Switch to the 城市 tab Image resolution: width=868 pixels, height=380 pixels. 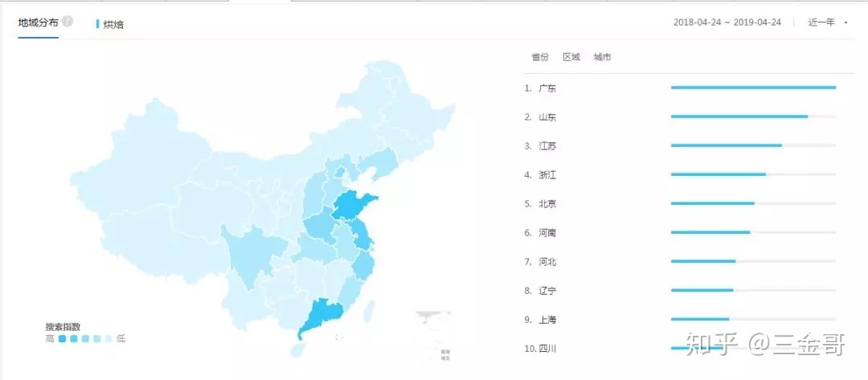pos(602,57)
